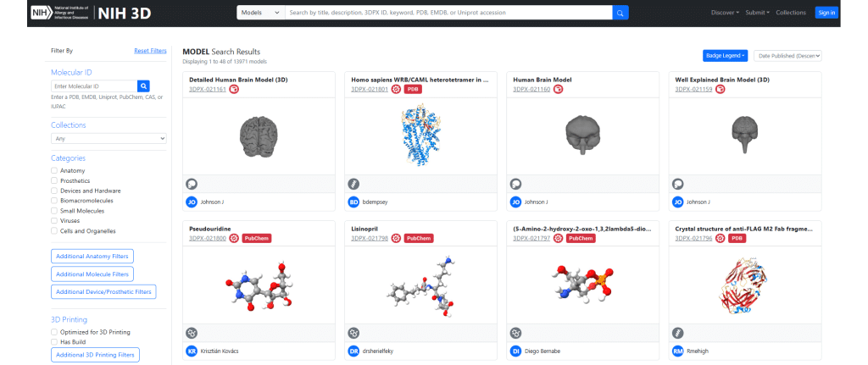Click RM avatar for Rmehigh
Viewport: 868px width, 365px height.
[677, 351]
